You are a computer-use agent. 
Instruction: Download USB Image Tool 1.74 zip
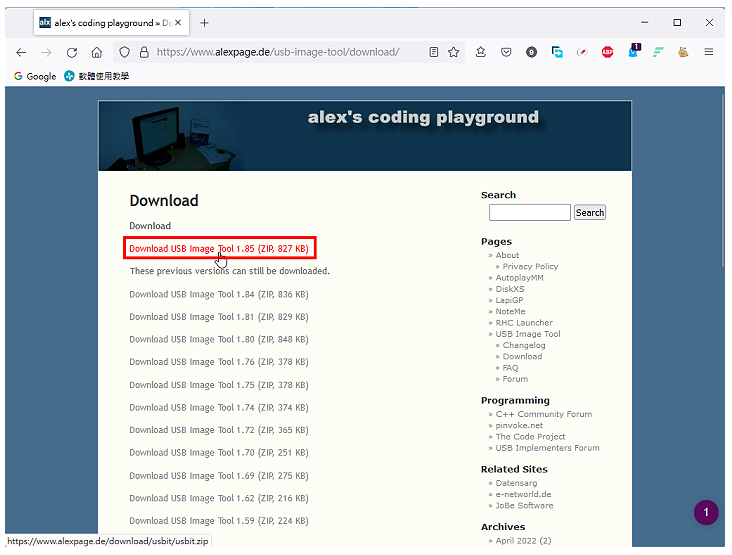[219, 407]
